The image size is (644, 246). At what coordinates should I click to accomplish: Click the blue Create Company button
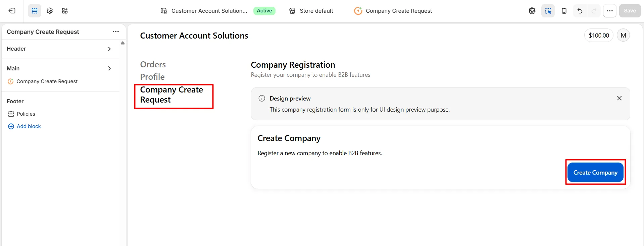[x=595, y=173]
